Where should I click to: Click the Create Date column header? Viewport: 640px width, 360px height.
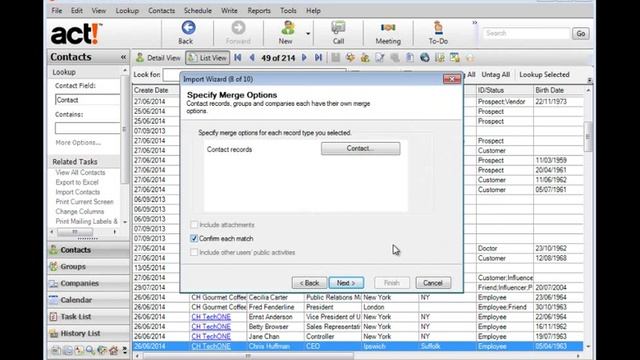coord(156,90)
